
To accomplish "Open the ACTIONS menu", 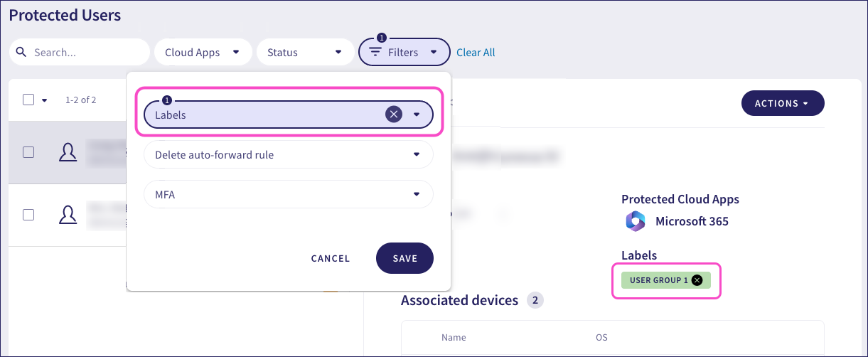I will click(x=783, y=103).
